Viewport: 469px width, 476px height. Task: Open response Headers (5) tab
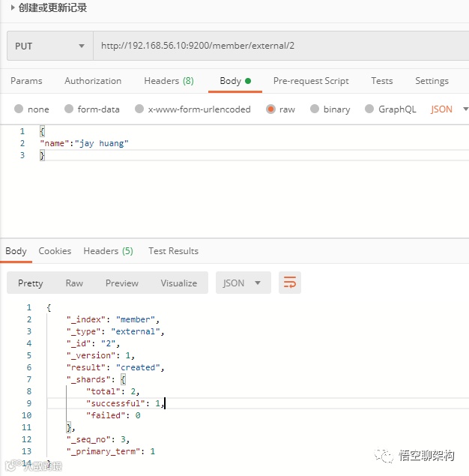(109, 251)
